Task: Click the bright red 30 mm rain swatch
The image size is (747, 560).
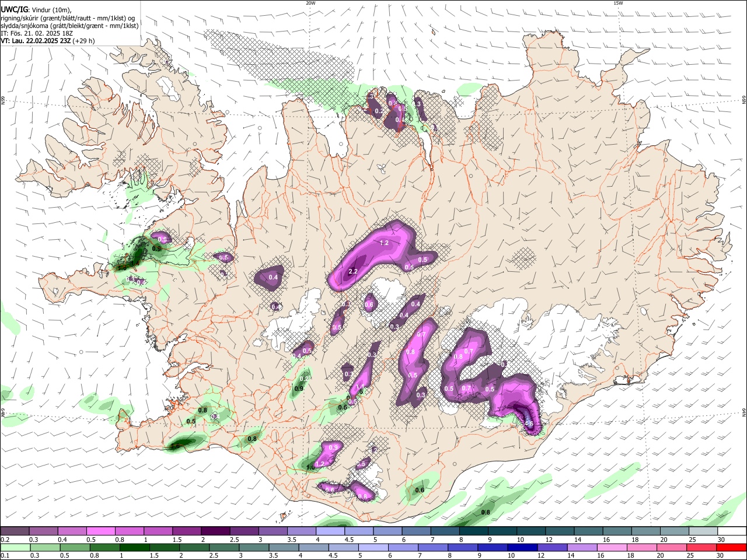Action: pos(731,547)
